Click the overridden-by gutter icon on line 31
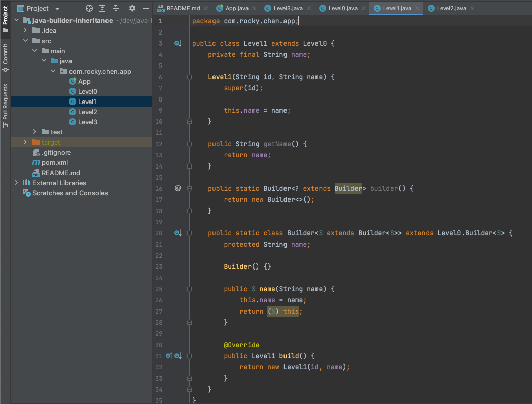The height and width of the screenshot is (404, 532). 178,356
